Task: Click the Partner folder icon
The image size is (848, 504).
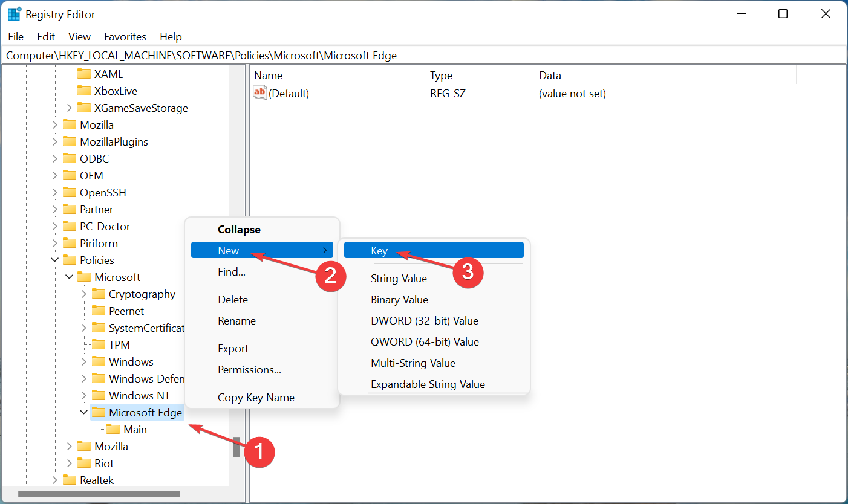Action: (x=70, y=210)
